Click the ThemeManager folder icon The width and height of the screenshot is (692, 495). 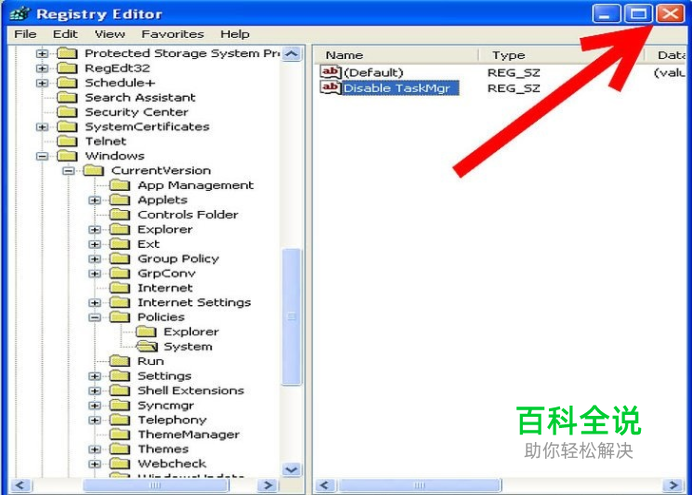[x=120, y=434]
